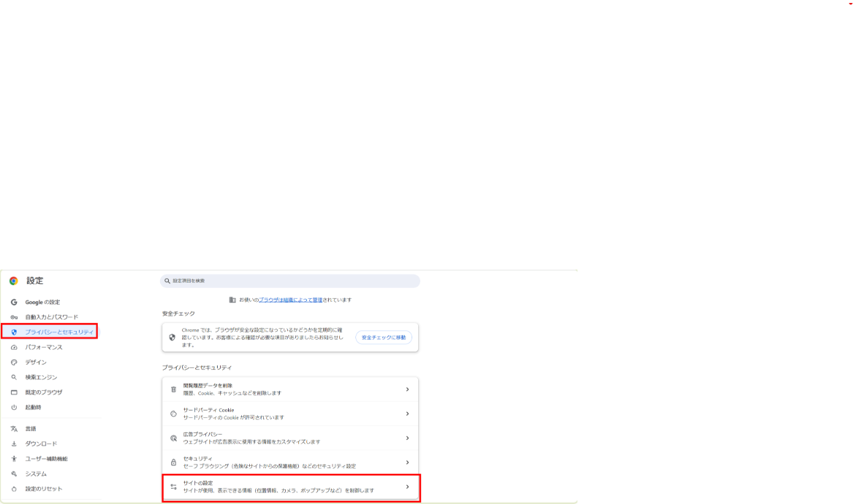Click the Chrome logo beside 設定 heading
The image size is (853, 504).
(x=13, y=280)
